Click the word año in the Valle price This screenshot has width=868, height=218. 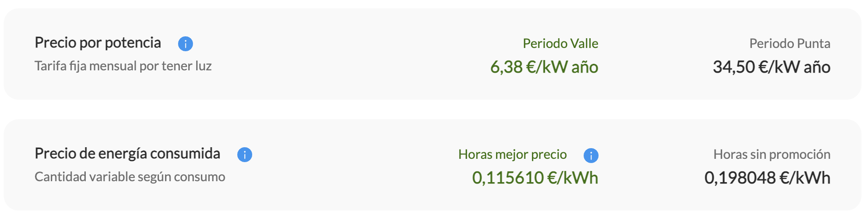click(x=585, y=68)
